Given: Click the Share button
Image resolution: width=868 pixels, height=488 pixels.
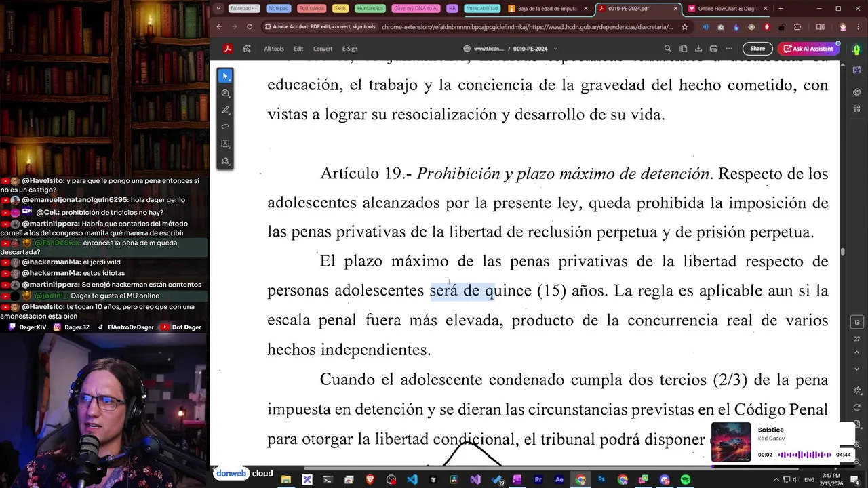Looking at the screenshot, I should [757, 49].
